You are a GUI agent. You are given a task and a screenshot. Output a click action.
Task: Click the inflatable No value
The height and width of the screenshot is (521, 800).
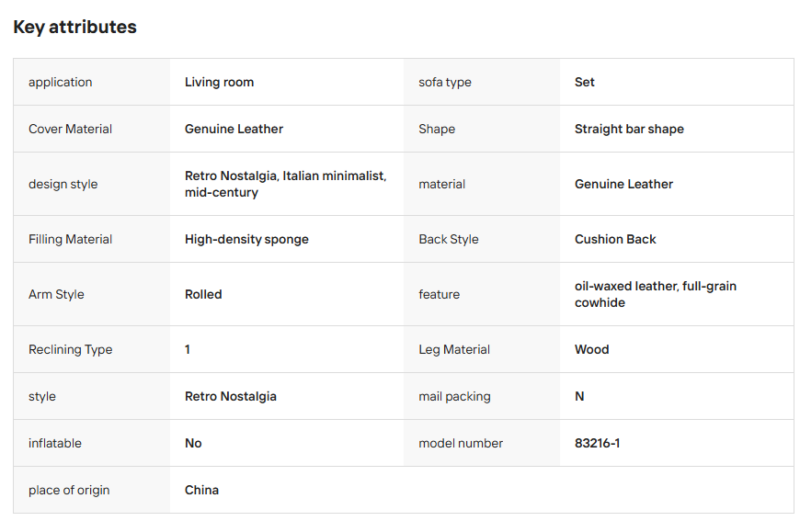(x=193, y=443)
